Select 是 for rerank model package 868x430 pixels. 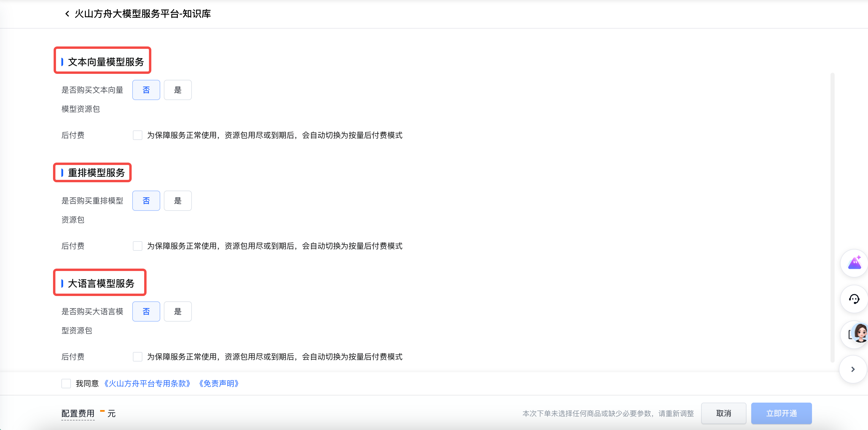click(x=178, y=201)
